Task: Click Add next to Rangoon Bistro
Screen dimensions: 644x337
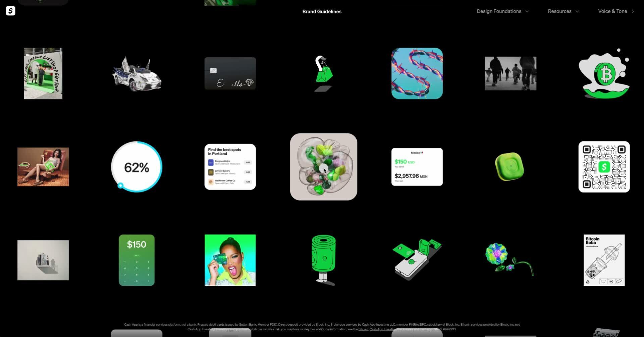Action: 248,162
